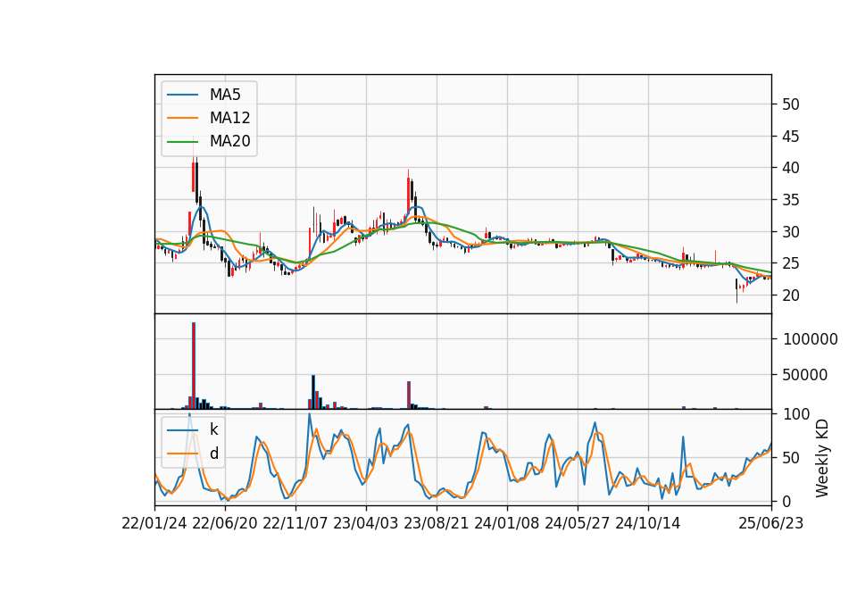Select the 22/01/24 date tick label
The height and width of the screenshot is (616, 857).
coord(154,523)
